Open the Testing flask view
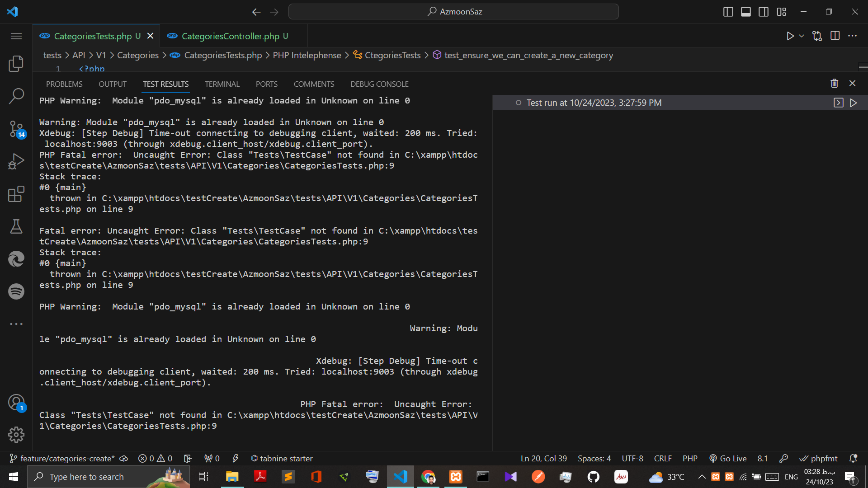868x488 pixels. click(16, 226)
